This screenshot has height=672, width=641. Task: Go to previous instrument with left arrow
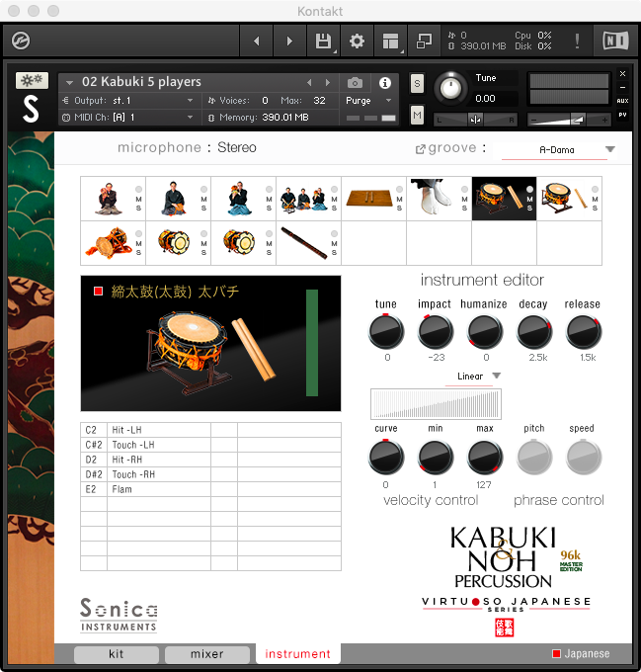[257, 42]
